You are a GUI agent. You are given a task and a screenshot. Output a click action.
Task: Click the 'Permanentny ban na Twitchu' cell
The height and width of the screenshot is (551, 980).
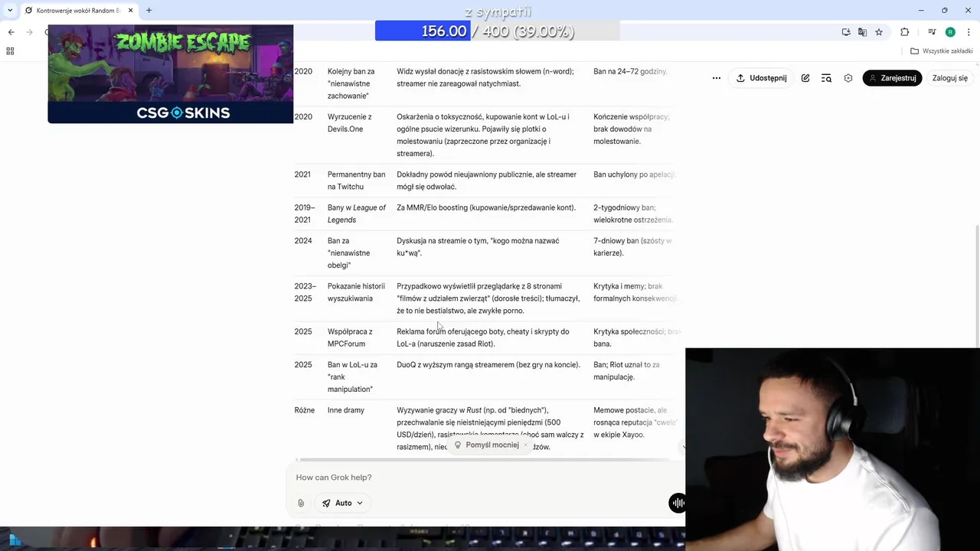pyautogui.click(x=357, y=181)
